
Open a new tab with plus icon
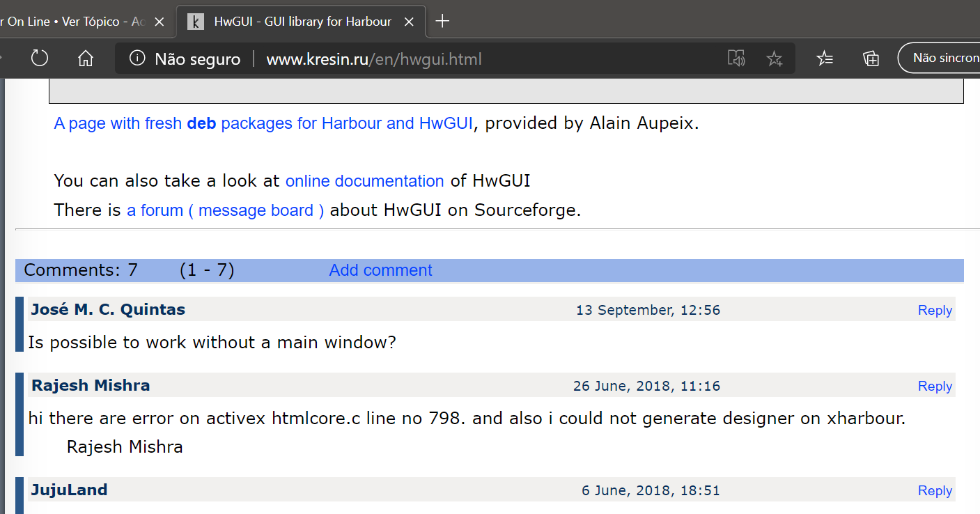(442, 21)
